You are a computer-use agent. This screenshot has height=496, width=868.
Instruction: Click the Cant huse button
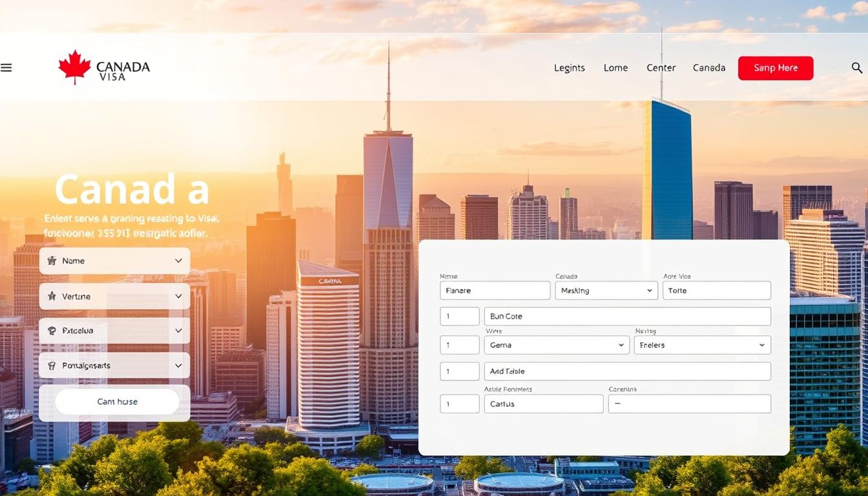tap(117, 402)
